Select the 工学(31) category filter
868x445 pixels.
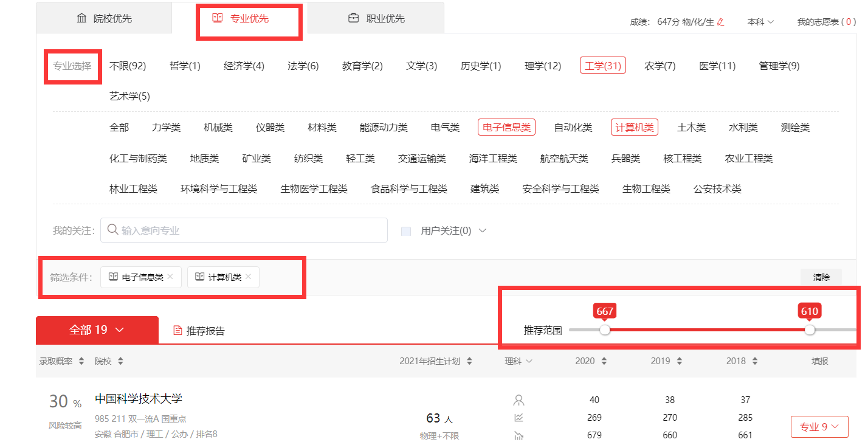click(602, 66)
